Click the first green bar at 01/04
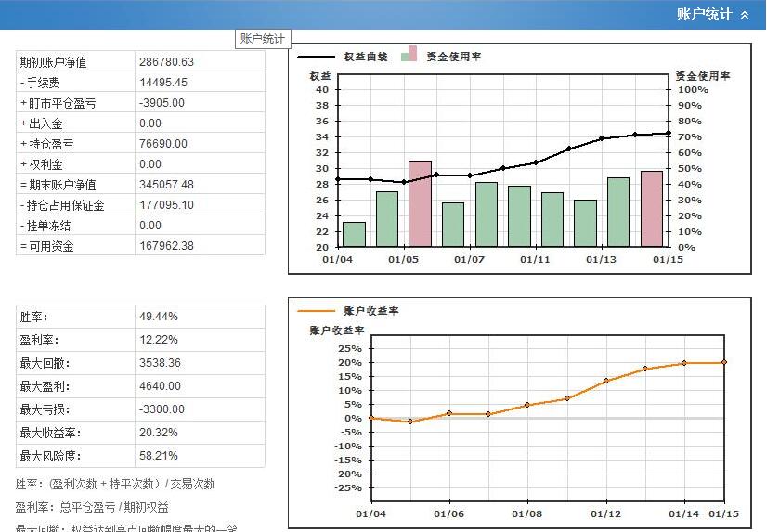The image size is (767, 532). coord(354,234)
